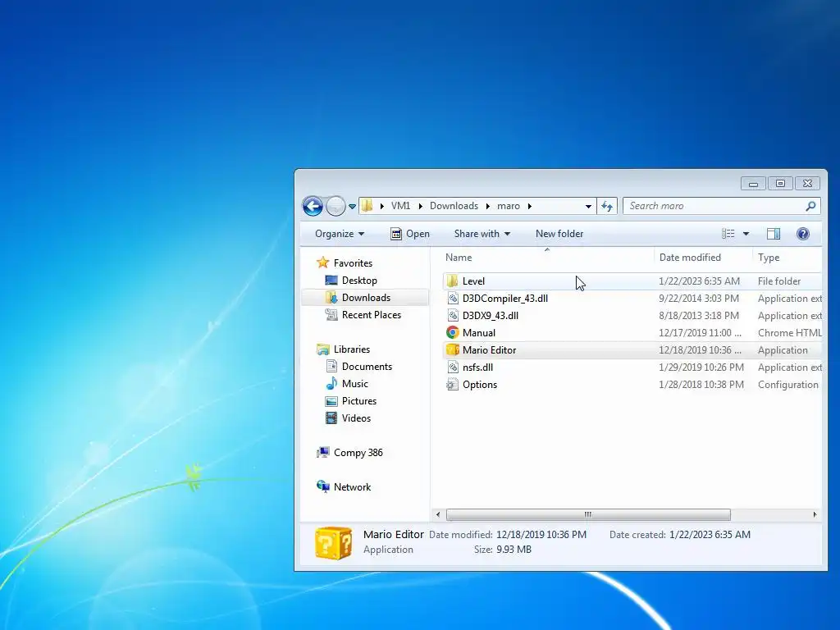The width and height of the screenshot is (840, 630).
Task: Change your view using the view icon
Action: click(728, 234)
